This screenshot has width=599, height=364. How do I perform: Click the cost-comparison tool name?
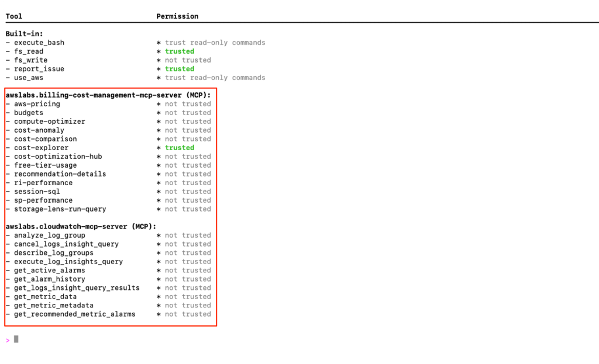[46, 139]
